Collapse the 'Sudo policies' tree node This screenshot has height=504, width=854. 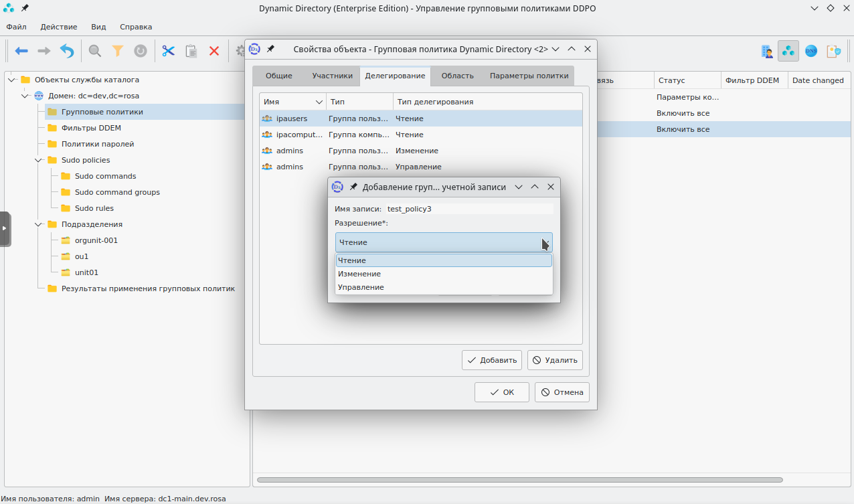tap(39, 160)
